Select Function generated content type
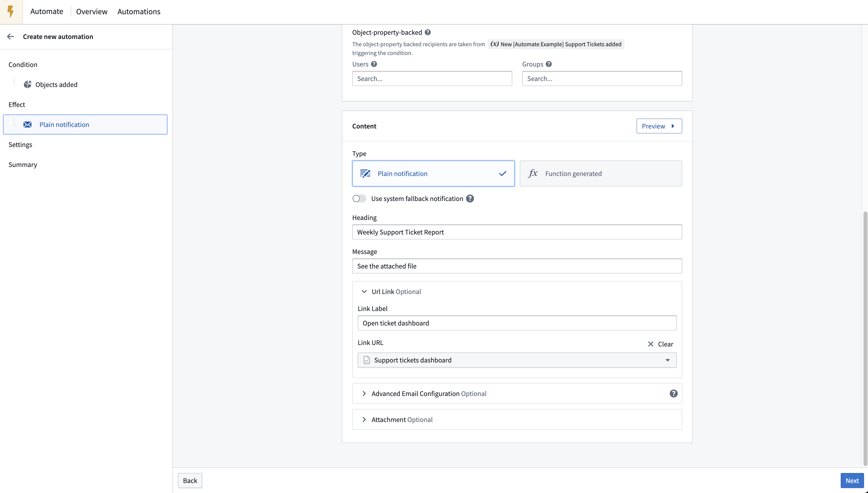Image resolution: width=868 pixels, height=493 pixels. (x=600, y=173)
